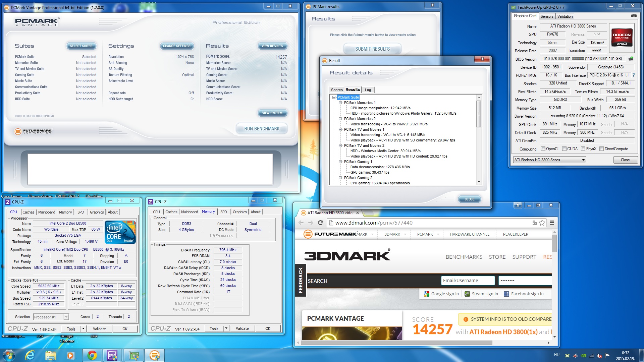Click the system tray volume muted icon
644x362 pixels.
click(599, 356)
